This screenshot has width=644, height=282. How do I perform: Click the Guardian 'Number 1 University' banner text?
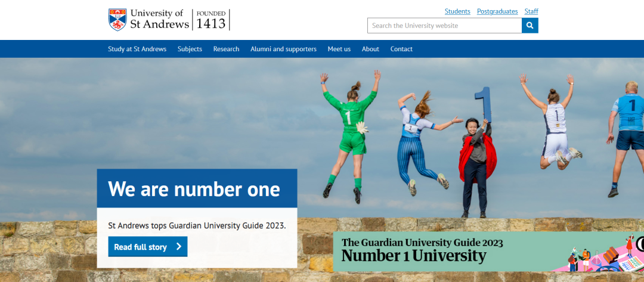coord(414,256)
